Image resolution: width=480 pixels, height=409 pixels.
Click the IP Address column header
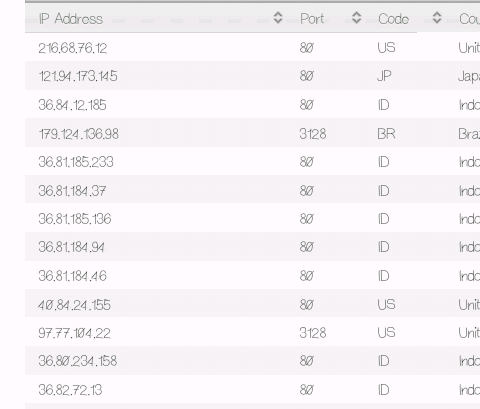(71, 19)
